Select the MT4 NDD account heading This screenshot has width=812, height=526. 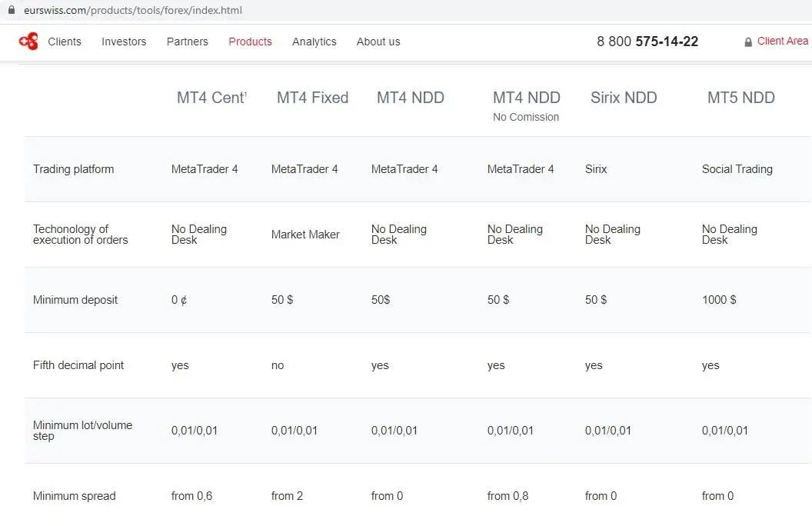click(x=410, y=98)
